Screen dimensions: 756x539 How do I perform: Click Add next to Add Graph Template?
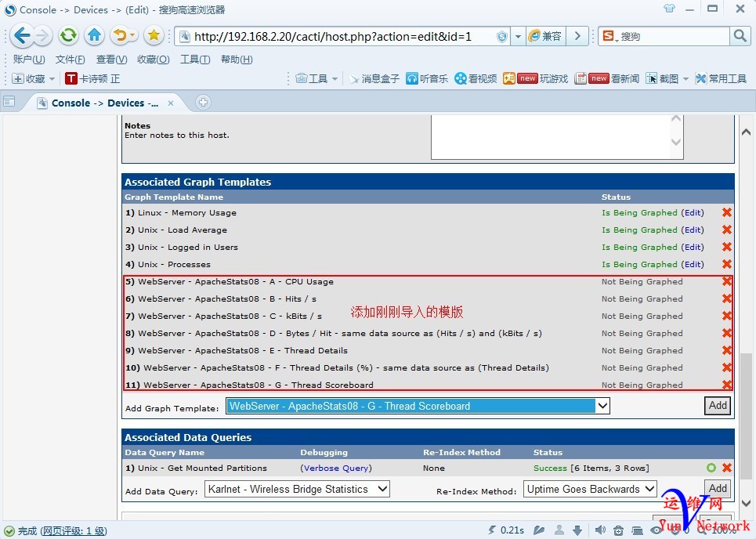click(x=718, y=406)
